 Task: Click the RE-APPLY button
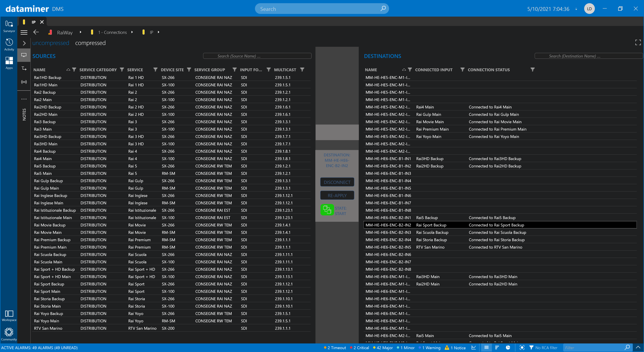coord(337,195)
